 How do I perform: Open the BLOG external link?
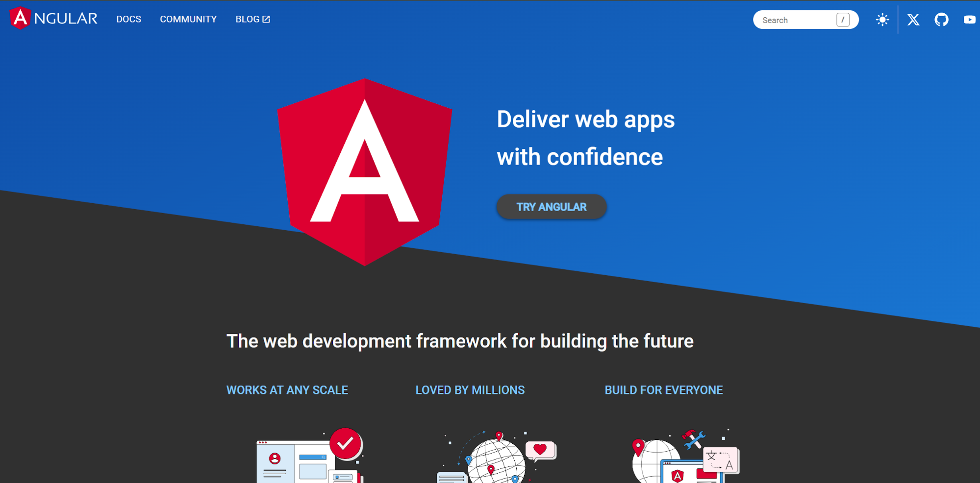tap(253, 19)
